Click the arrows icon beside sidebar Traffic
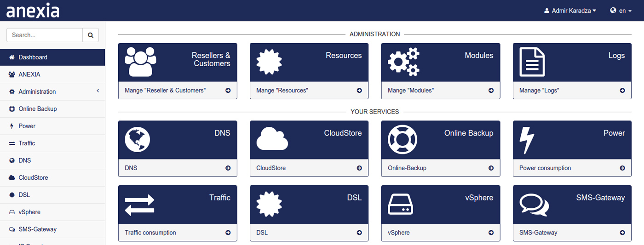The image size is (644, 245). pos(12,143)
